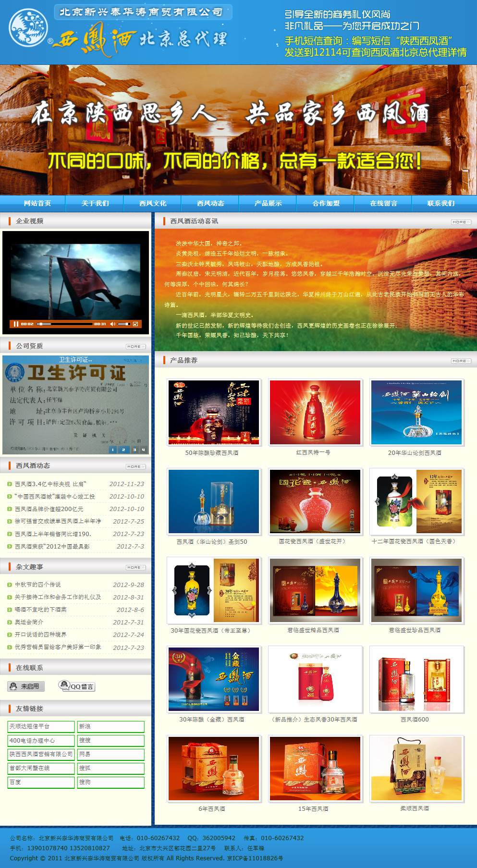This screenshot has height=868, width=477.
Task: Click the Xifeng logo emblem in header
Action: coord(29,28)
